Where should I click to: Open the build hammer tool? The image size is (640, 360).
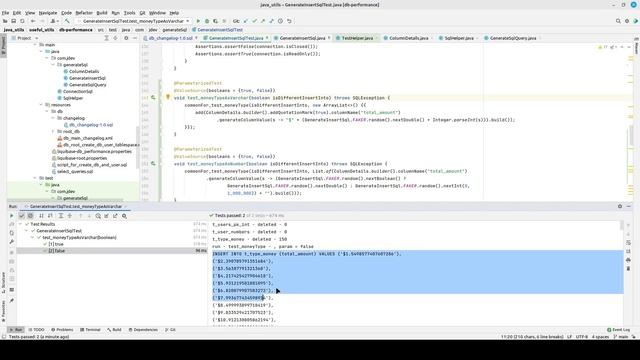[x=67, y=21]
